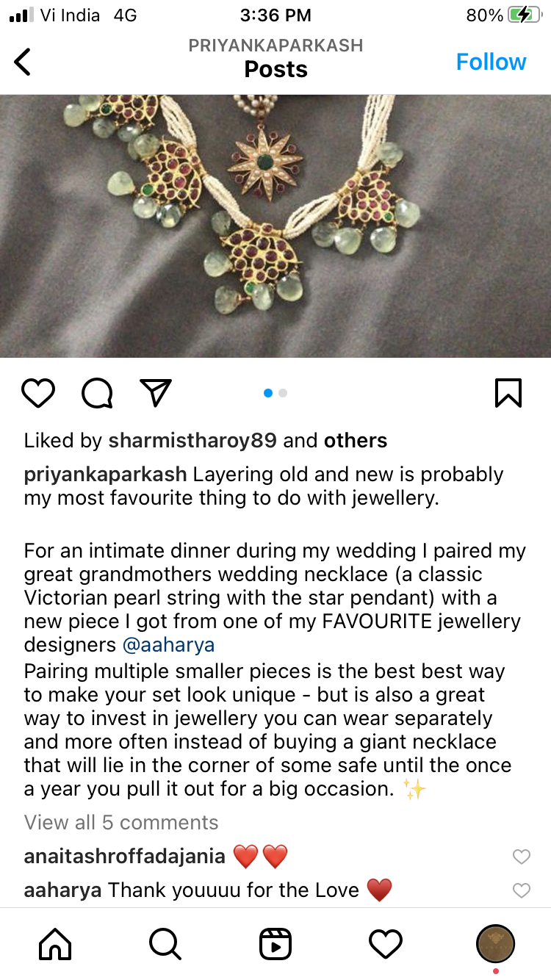The width and height of the screenshot is (551, 980).
Task: Like the post with heart icon
Action: (38, 393)
